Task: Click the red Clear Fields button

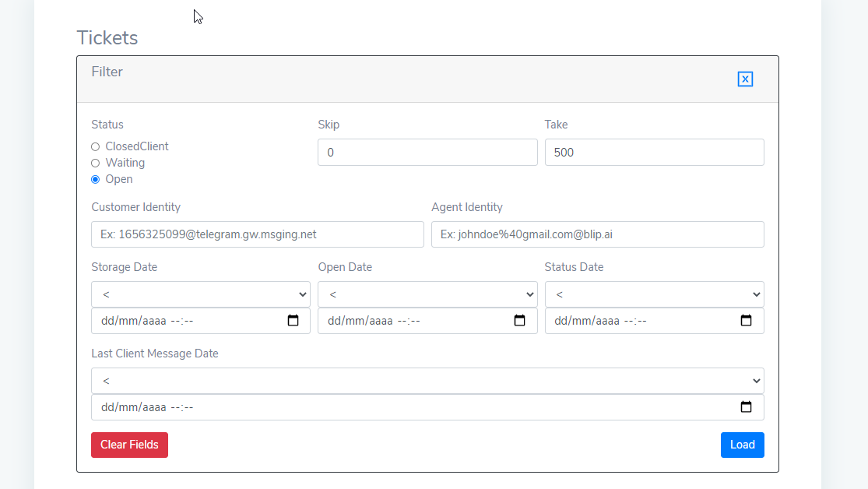Action: coord(129,445)
